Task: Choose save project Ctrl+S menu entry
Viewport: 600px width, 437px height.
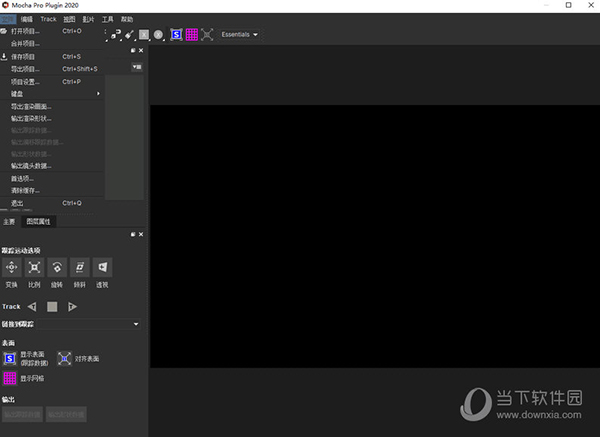Action: coord(52,57)
